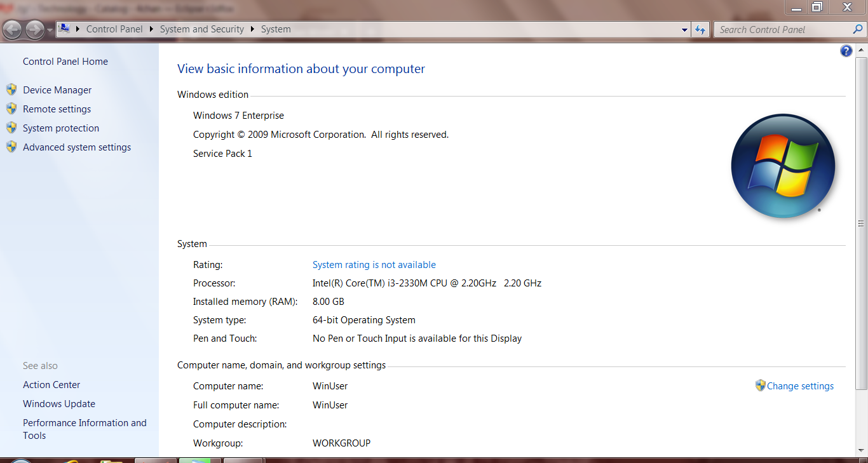Viewport: 868px width, 463px height.
Task: Click the View basic information heading
Action: click(301, 69)
